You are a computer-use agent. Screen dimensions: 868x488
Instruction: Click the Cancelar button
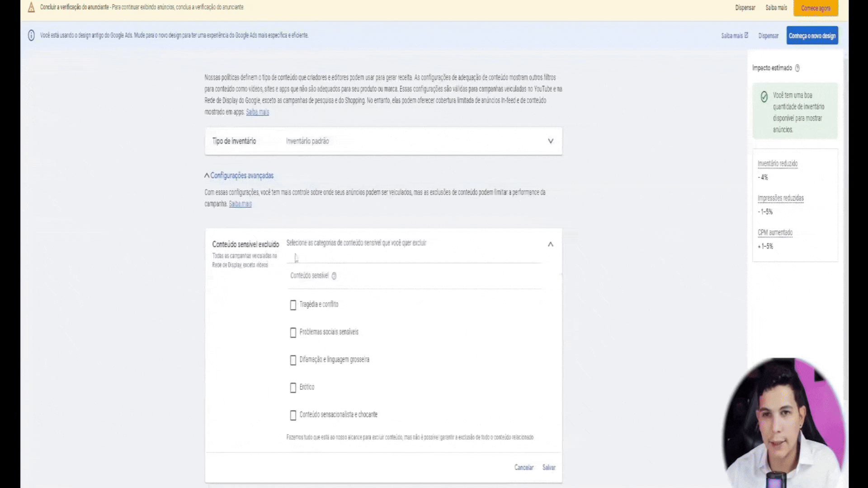pos(524,468)
